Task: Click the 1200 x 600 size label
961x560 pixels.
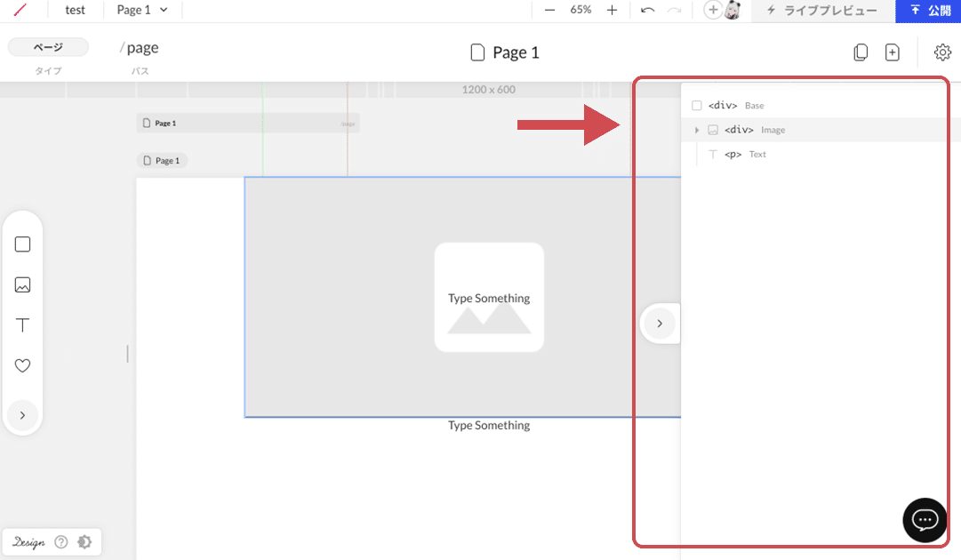Action: (x=488, y=90)
